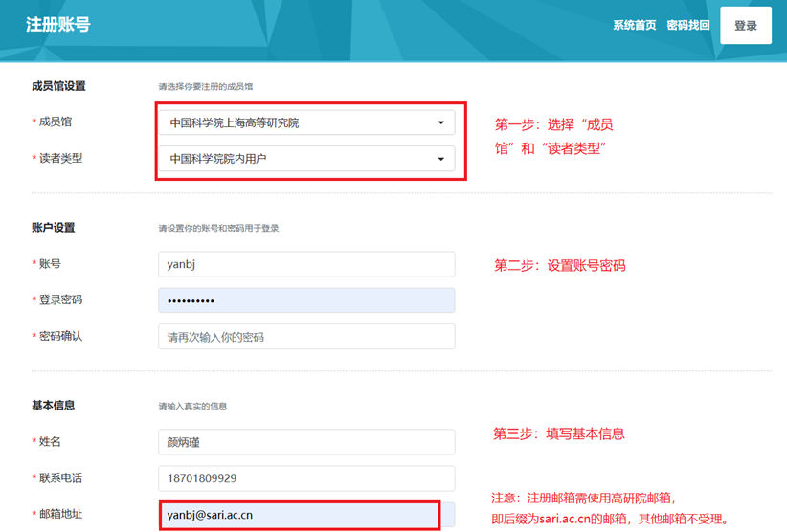This screenshot has width=787, height=532.
Task: Click the red 第三步：填写基本信息 note
Action: pos(558,433)
